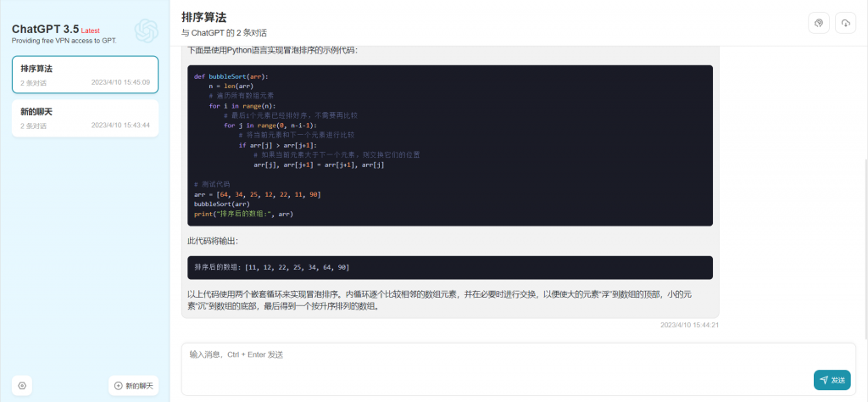Click the sorted output code block
Screen dimensions: 868x402
[450, 267]
